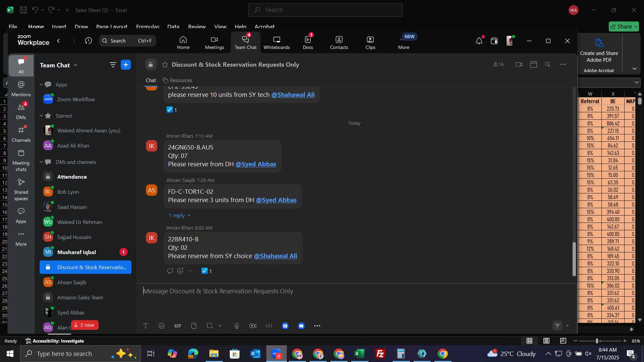The image size is (644, 362).
Task: Schedule a meeting via channel calendar icon
Action: click(534, 64)
